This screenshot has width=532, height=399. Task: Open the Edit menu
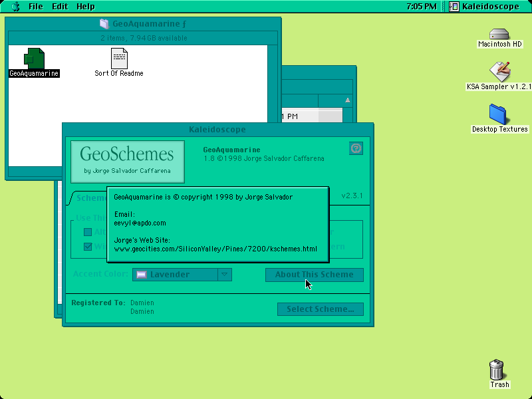click(60, 7)
